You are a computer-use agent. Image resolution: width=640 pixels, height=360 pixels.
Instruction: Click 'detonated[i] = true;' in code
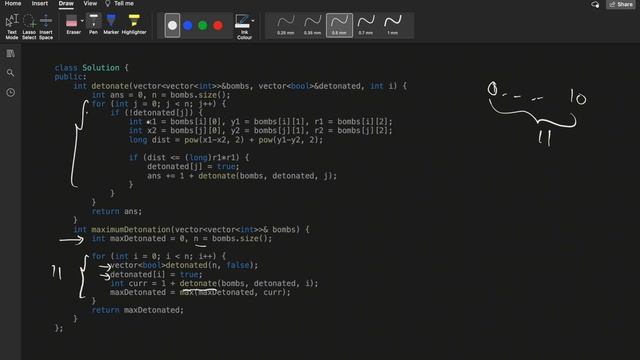[156, 274]
